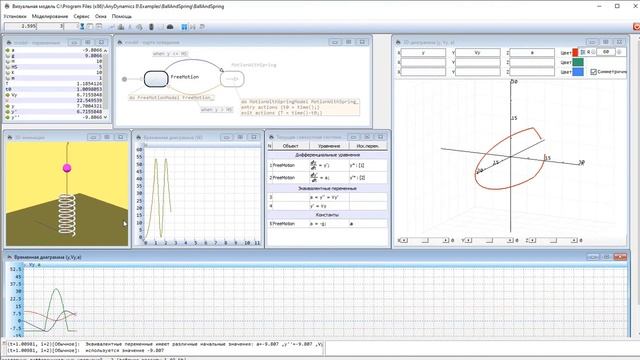Open the Установки menu
640x360 pixels.
pos(15,16)
